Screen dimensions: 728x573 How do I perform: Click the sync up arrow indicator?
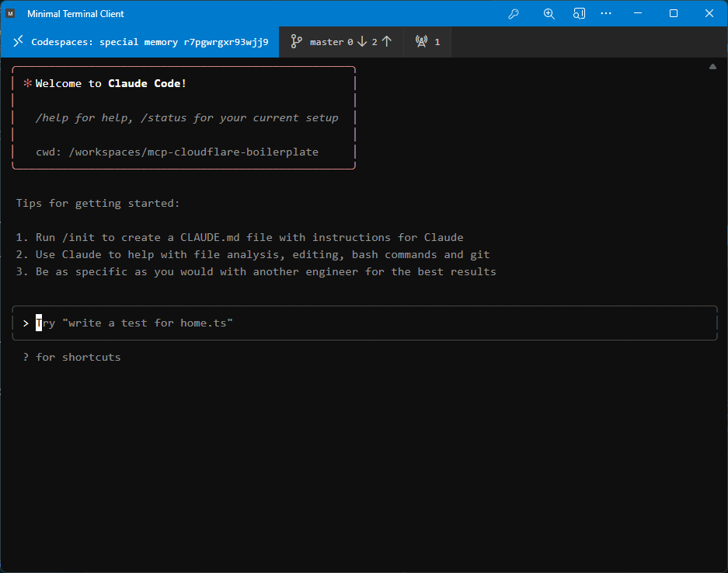(x=386, y=42)
